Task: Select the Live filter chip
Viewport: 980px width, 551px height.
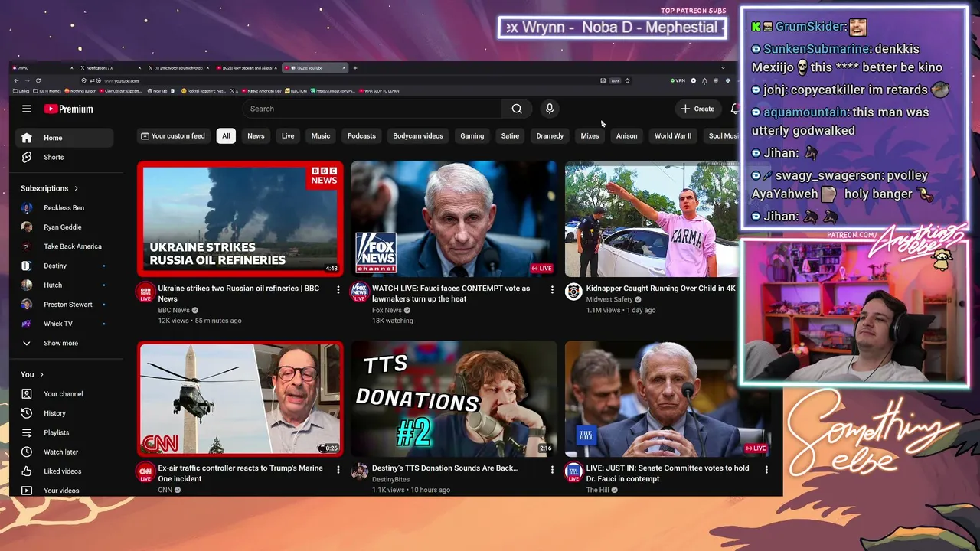Action: coord(288,136)
